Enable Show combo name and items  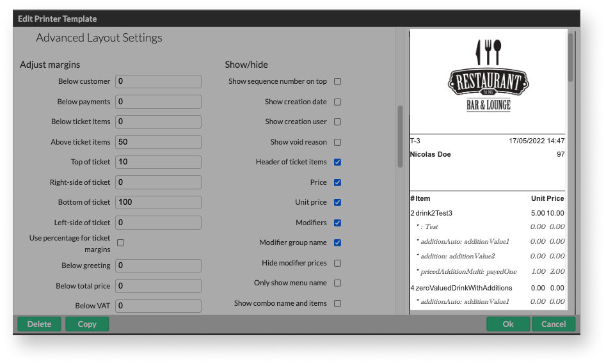click(337, 303)
